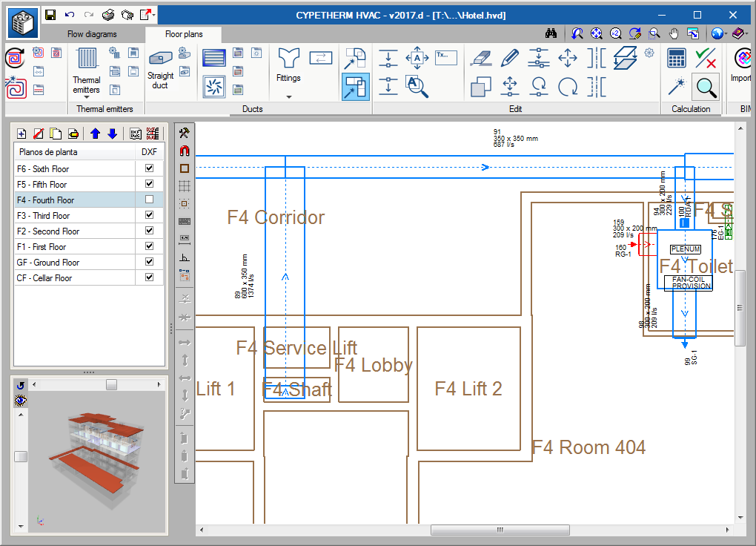Image resolution: width=756 pixels, height=546 pixels.
Task: Select F2 - Second Floor in list
Action: point(48,231)
